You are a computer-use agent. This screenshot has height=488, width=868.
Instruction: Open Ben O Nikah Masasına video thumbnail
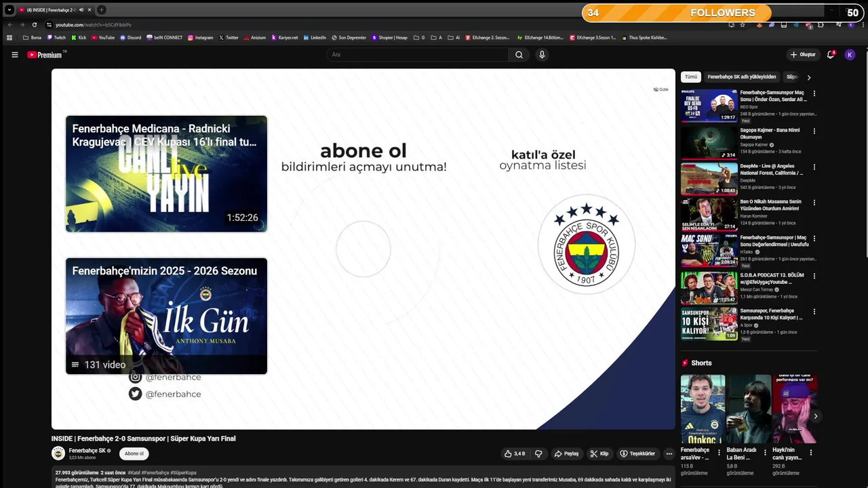pos(709,215)
